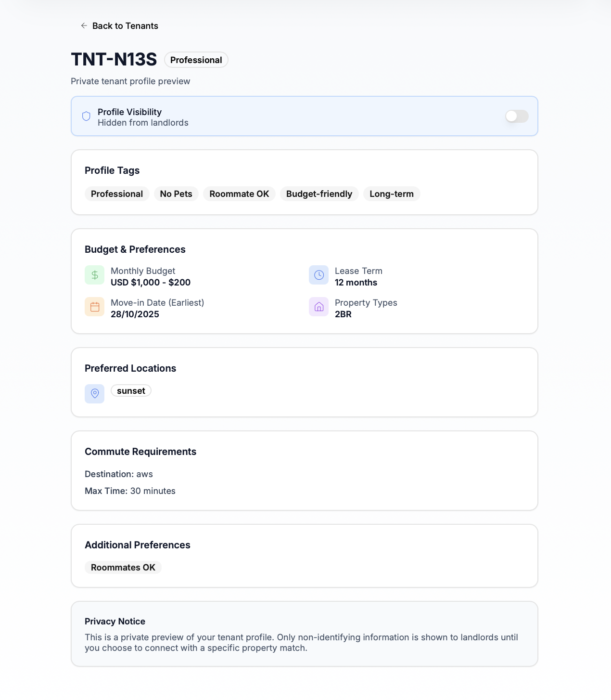This screenshot has height=700, width=611.
Task: Select the Professional profile tag
Action: pos(117,194)
